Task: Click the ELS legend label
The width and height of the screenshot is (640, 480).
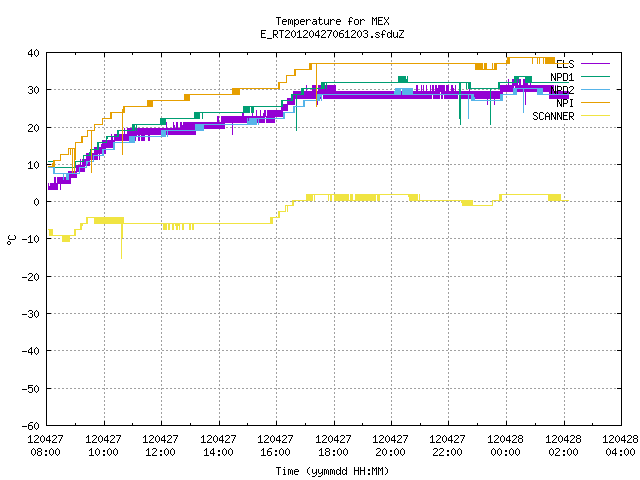Action: (x=565, y=64)
